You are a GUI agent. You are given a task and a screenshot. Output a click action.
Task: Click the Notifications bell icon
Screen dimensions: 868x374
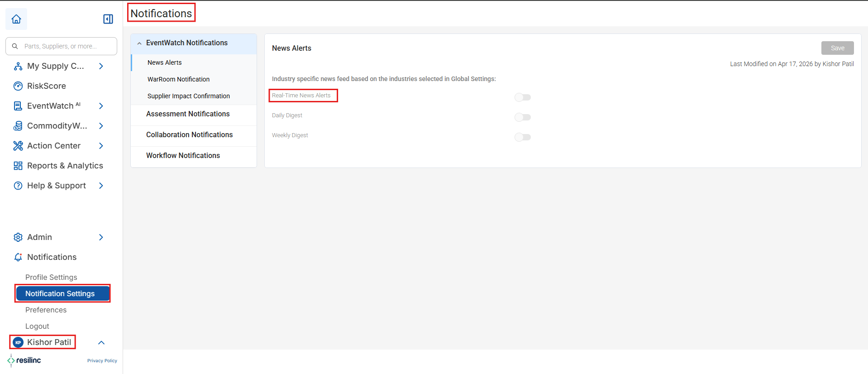click(18, 257)
